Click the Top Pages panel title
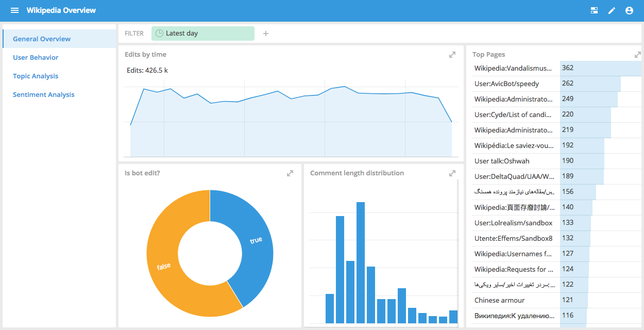This screenshot has height=330, width=644. click(x=488, y=54)
